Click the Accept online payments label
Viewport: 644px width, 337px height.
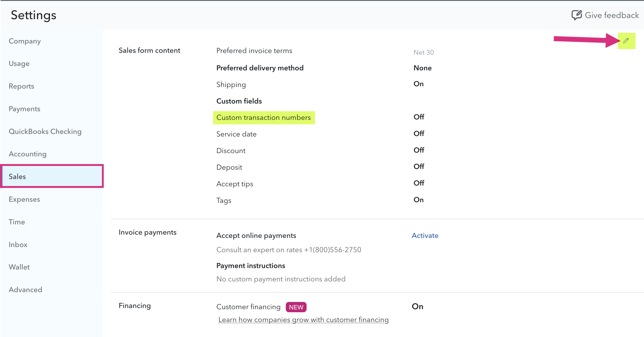256,236
